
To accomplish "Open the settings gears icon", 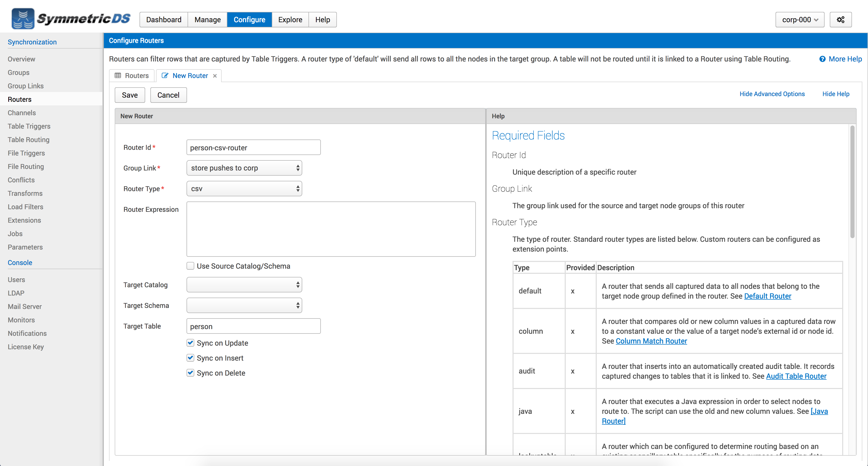I will click(840, 20).
